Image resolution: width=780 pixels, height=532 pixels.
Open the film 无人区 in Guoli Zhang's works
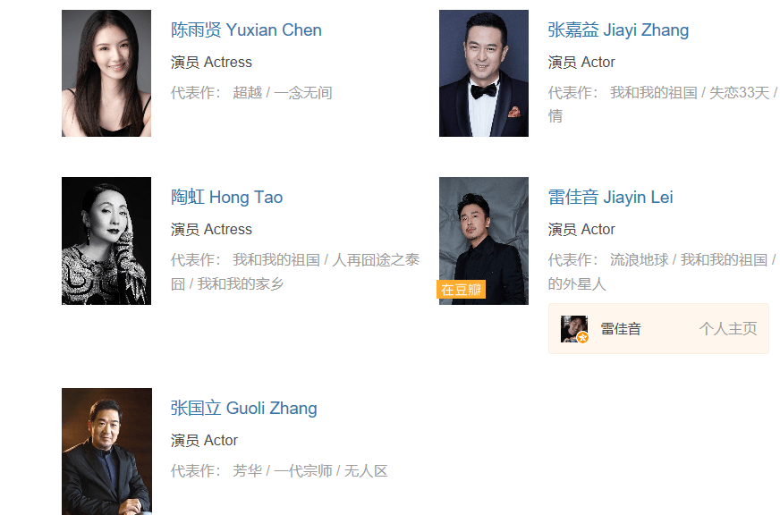(366, 471)
